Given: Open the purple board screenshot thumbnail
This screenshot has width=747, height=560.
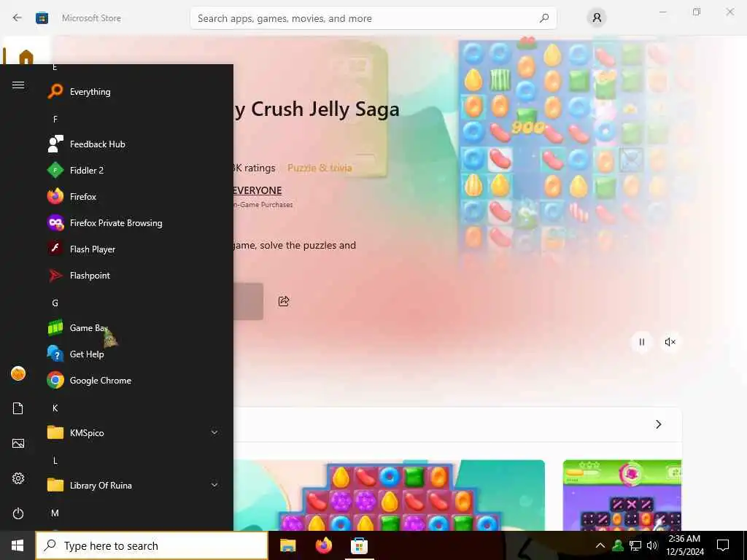Looking at the screenshot, I should click(622, 495).
